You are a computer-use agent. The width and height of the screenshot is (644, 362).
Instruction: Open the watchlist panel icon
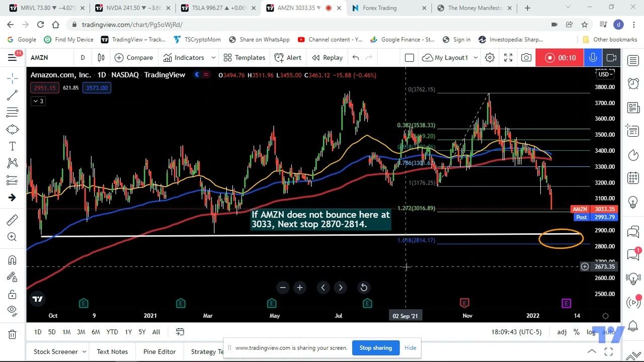(x=633, y=61)
